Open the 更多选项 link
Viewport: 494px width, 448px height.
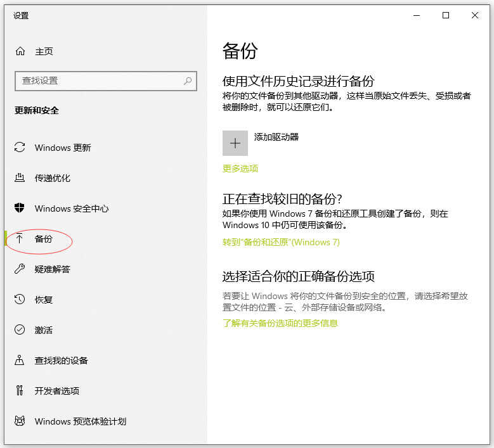pyautogui.click(x=240, y=169)
